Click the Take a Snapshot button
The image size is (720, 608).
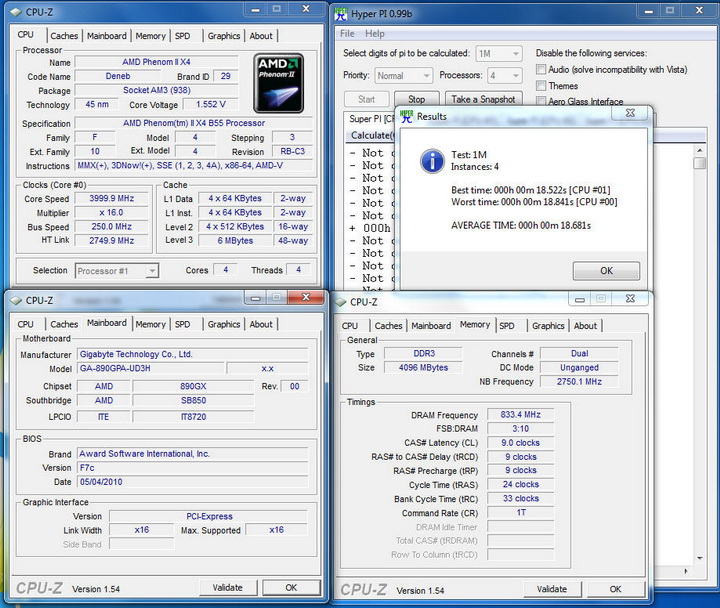coord(483,100)
